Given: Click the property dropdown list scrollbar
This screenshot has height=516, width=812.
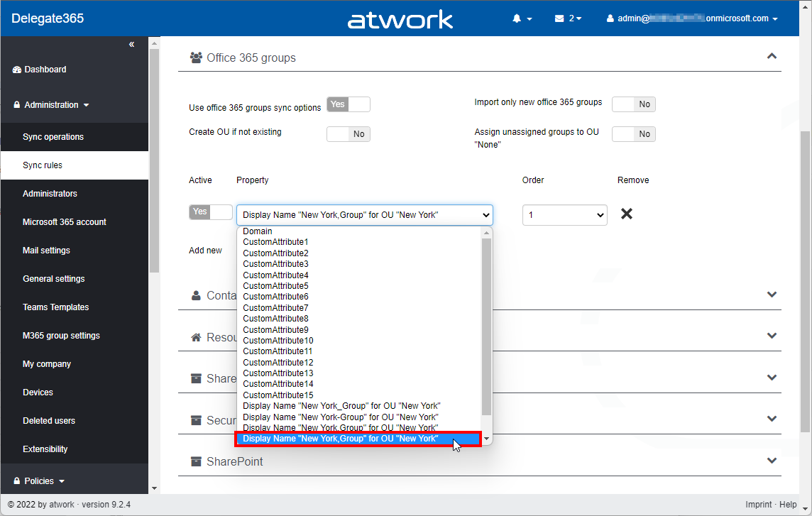Looking at the screenshot, I should point(486,326).
